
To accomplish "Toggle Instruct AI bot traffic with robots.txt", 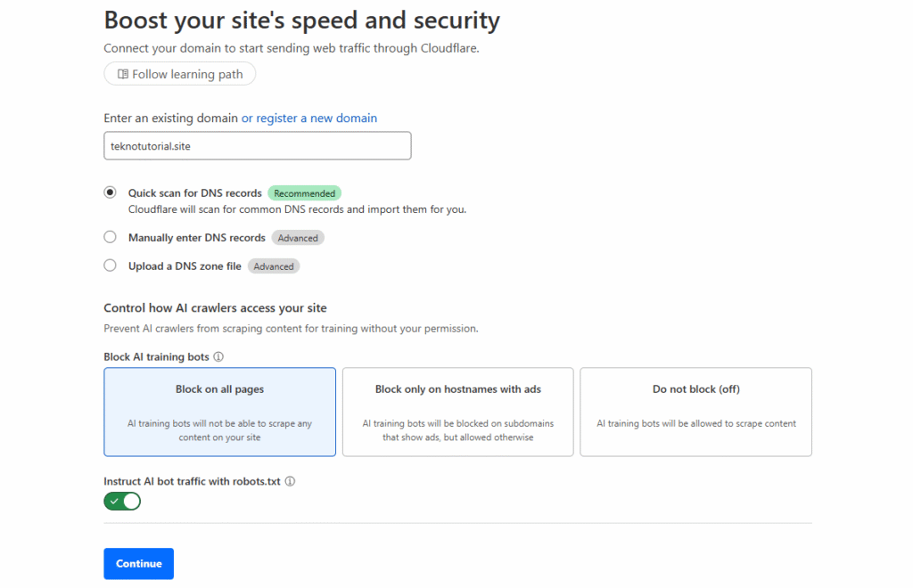I will (122, 502).
